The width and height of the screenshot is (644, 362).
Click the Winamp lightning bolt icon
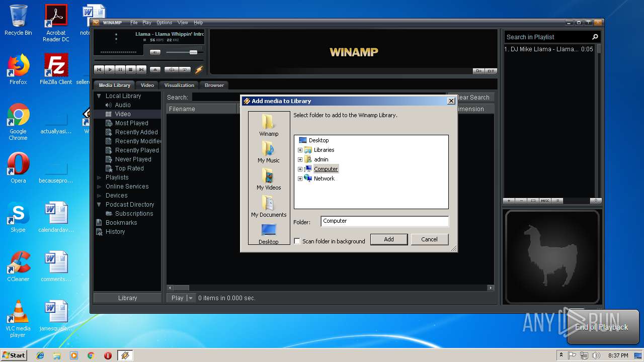199,70
